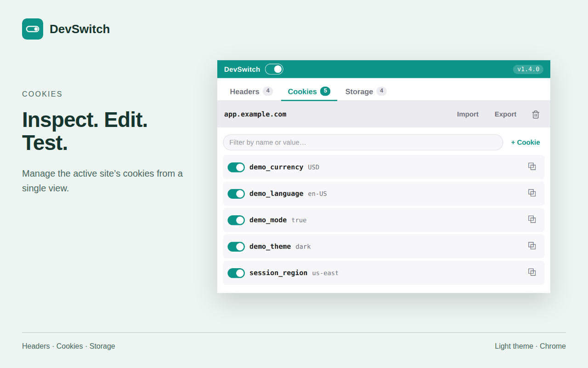Copy the demo_currency cookie
The height and width of the screenshot is (368, 588).
click(x=532, y=167)
